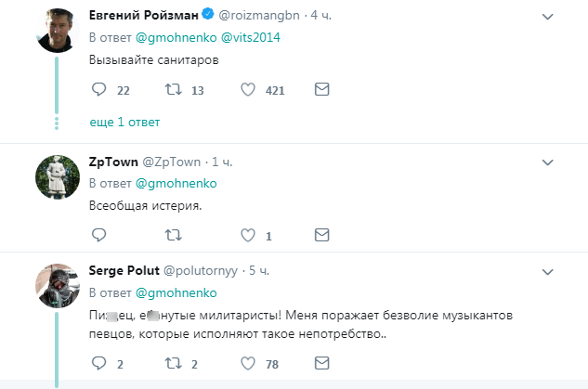The width and height of the screenshot is (588, 389).
Task: Open more options for Ройзман's tweet
Action: 548,17
